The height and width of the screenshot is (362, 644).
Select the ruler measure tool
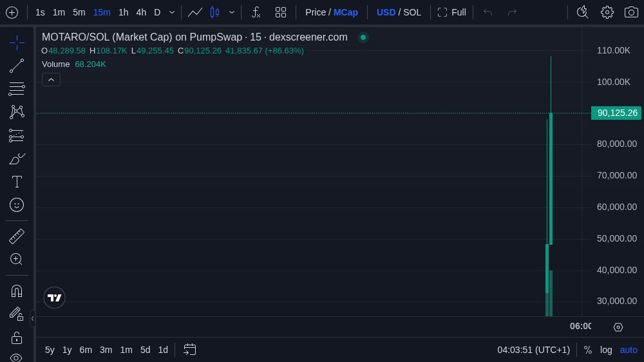point(17,236)
